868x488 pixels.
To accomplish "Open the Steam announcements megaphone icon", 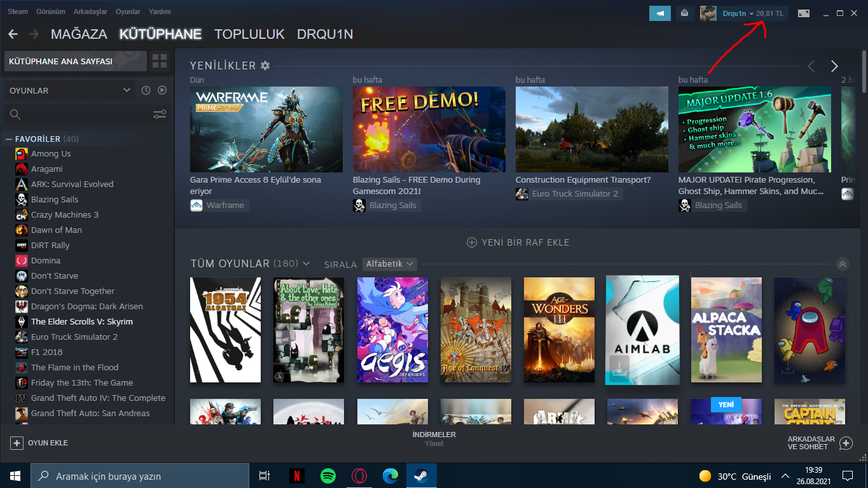I will (x=660, y=13).
